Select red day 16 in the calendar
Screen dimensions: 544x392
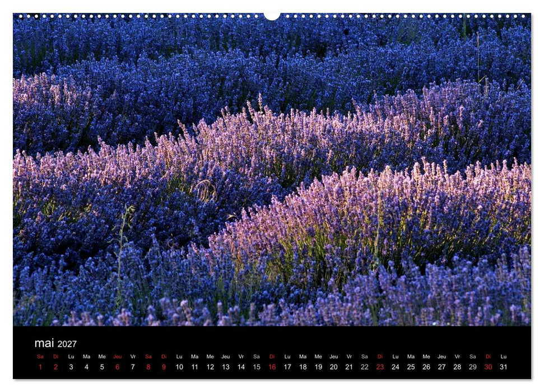[x=272, y=367]
